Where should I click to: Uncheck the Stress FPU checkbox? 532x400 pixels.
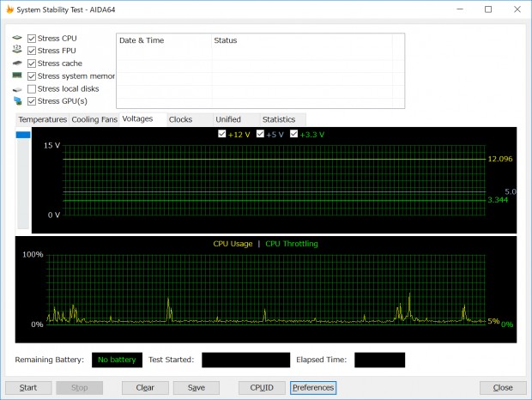[32, 51]
